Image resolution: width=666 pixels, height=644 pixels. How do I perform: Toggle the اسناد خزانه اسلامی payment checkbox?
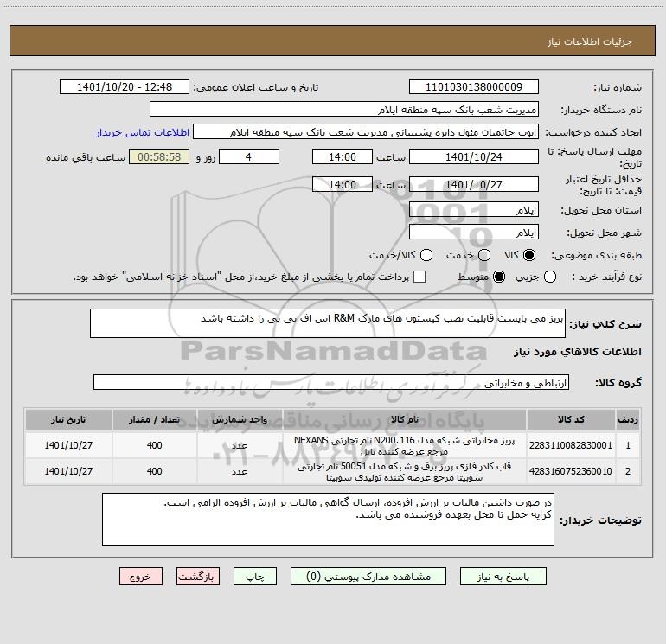(x=419, y=277)
